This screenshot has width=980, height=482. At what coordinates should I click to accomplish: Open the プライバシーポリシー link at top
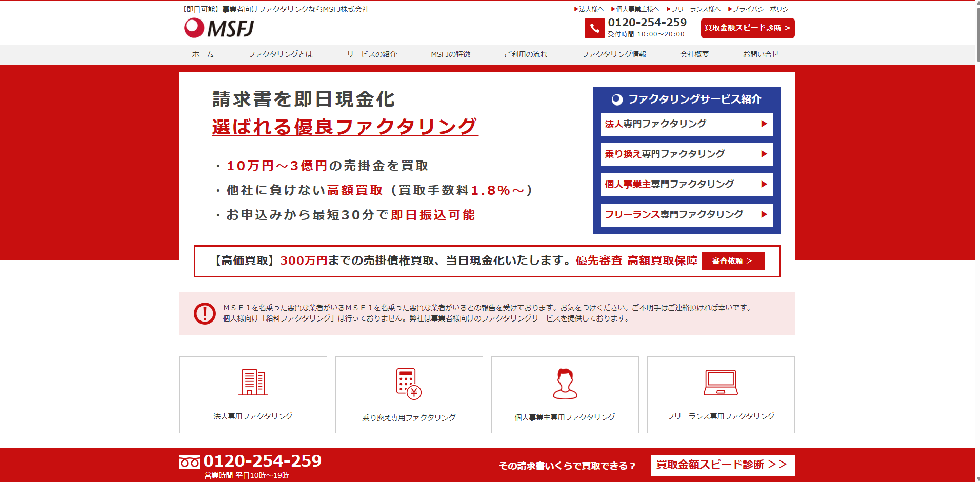(x=763, y=9)
